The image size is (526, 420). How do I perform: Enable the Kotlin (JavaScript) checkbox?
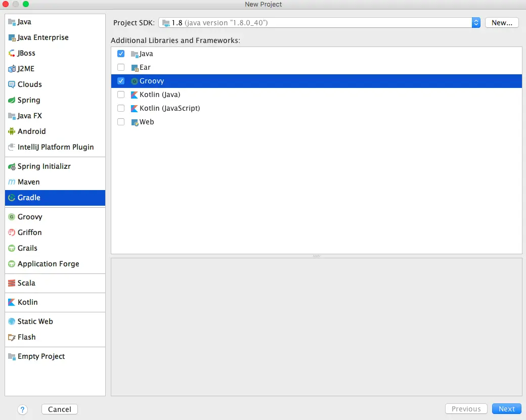(121, 108)
